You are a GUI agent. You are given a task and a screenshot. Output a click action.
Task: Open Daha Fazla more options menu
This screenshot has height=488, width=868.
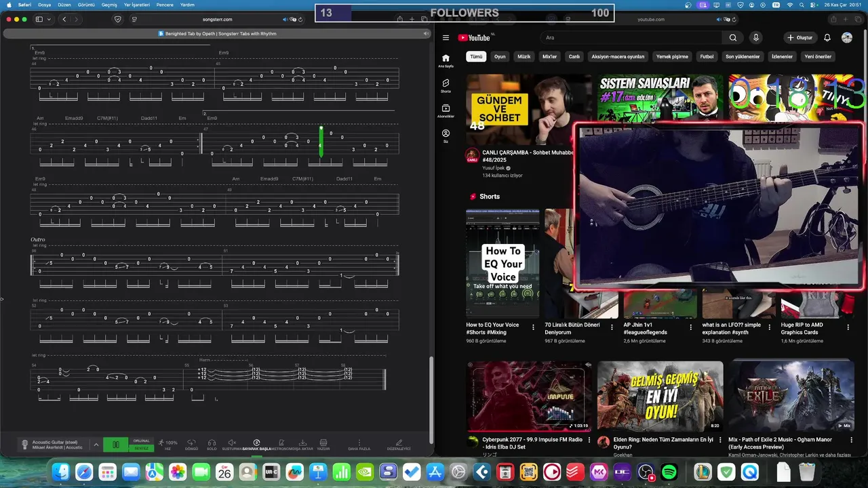point(359,445)
